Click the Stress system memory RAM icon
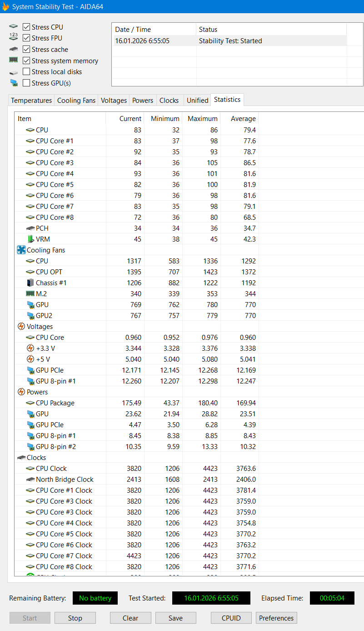Image resolution: width=364 pixels, height=631 pixels. (13, 60)
